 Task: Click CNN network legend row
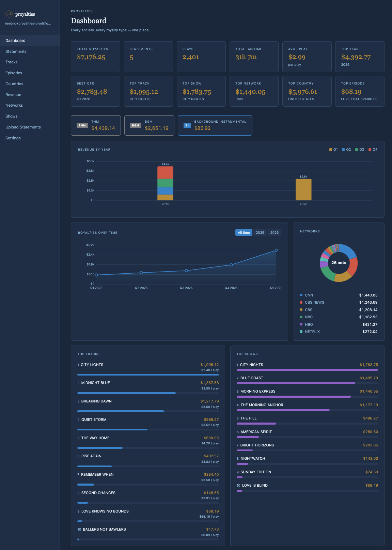pyautogui.click(x=339, y=295)
